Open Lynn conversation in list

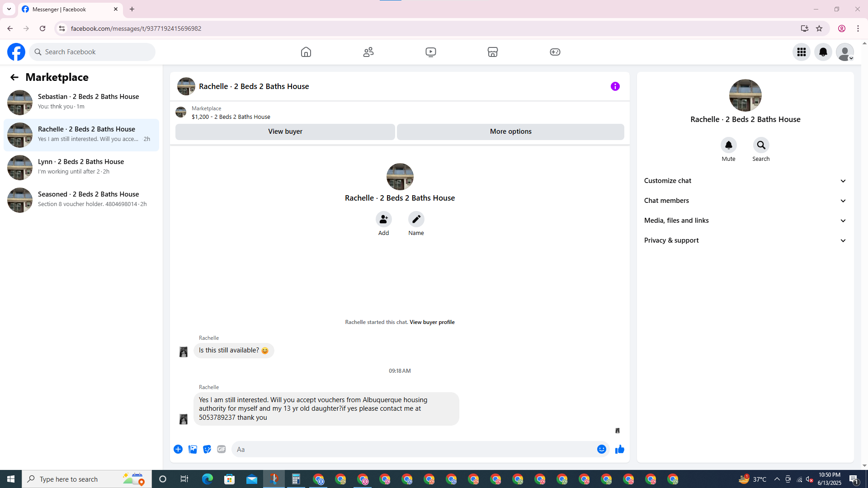[81, 168]
